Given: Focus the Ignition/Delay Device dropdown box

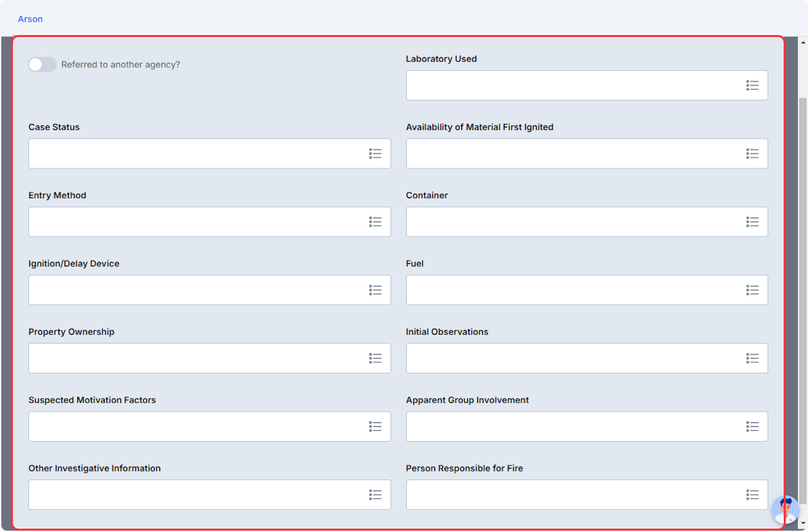Looking at the screenshot, I should pos(209,290).
